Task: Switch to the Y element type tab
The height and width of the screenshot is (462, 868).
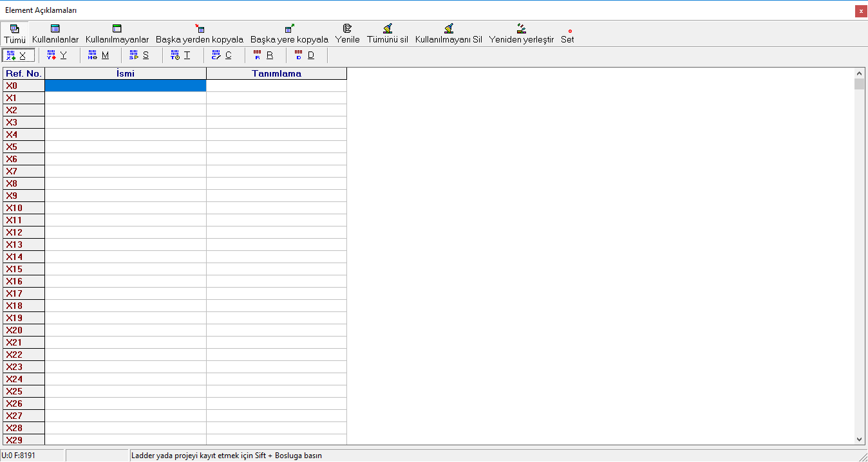Action: [x=57, y=55]
